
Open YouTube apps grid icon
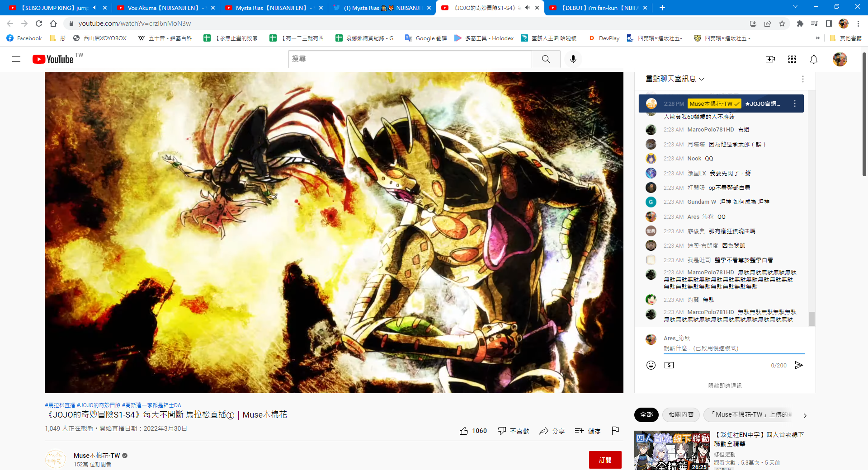tap(792, 59)
